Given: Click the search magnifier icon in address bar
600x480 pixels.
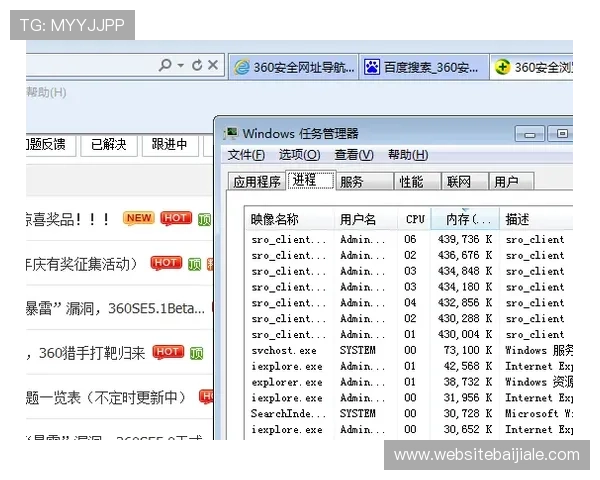Looking at the screenshot, I should [x=165, y=65].
